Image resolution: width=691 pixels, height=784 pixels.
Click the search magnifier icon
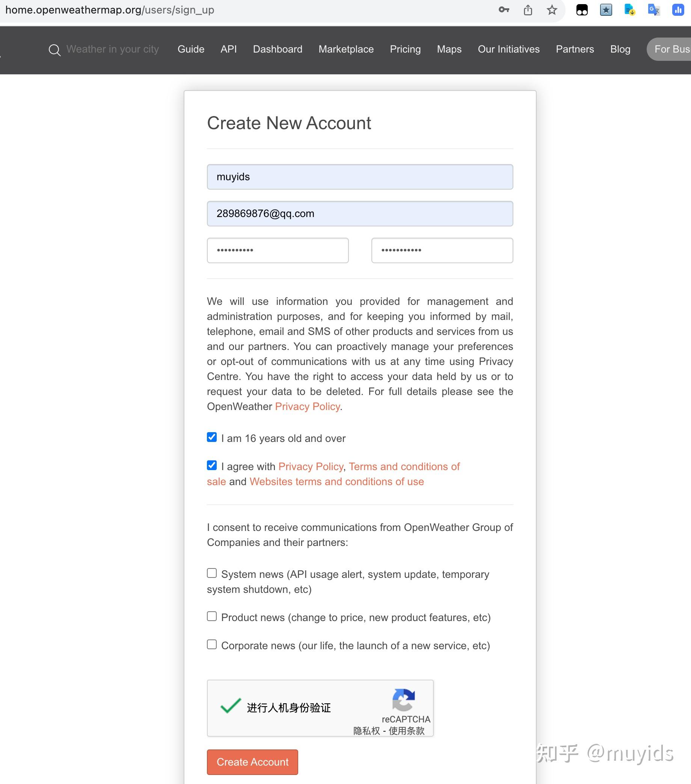[54, 50]
